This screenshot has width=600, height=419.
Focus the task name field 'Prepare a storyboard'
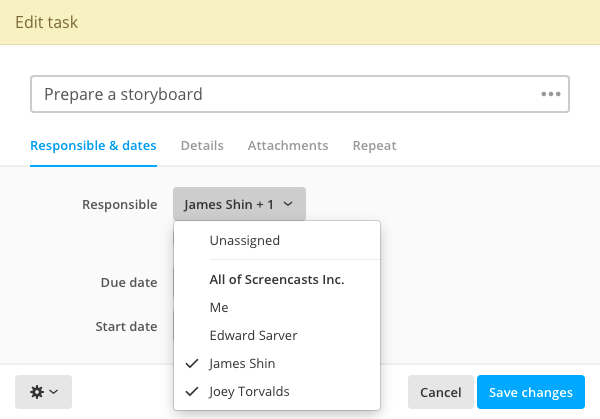point(300,94)
